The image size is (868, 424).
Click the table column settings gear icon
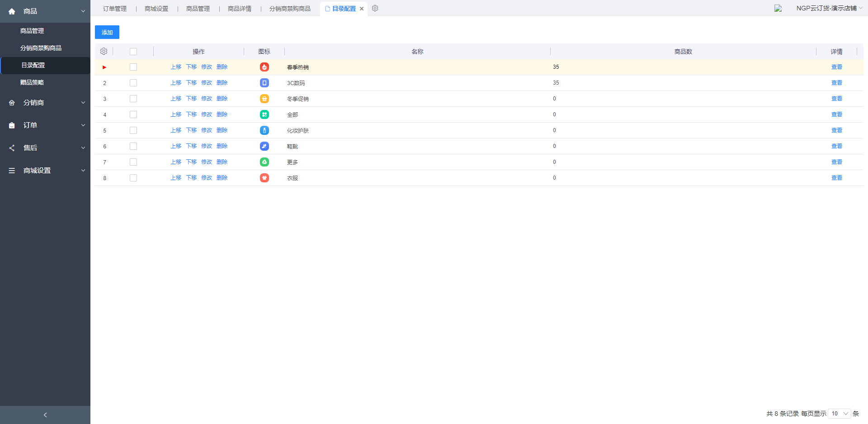[104, 52]
